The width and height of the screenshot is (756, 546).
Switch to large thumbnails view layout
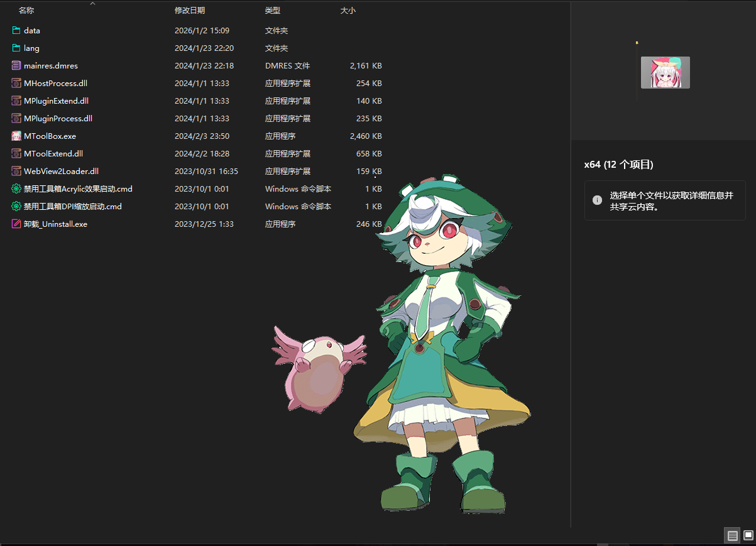coord(748,535)
